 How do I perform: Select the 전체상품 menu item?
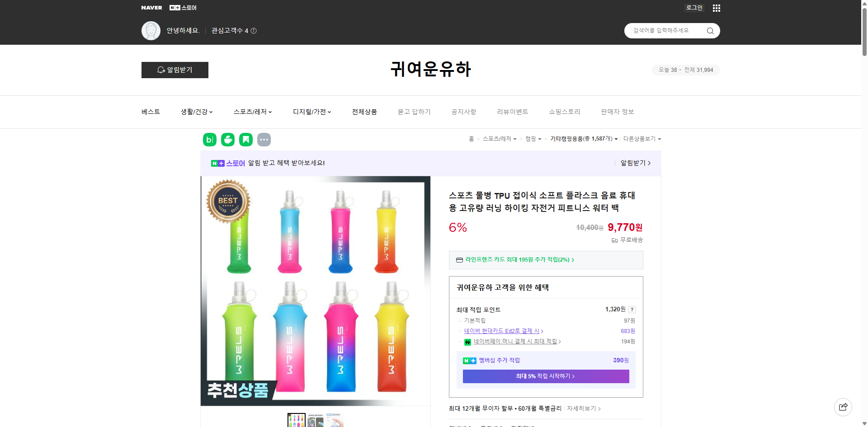[x=364, y=112]
